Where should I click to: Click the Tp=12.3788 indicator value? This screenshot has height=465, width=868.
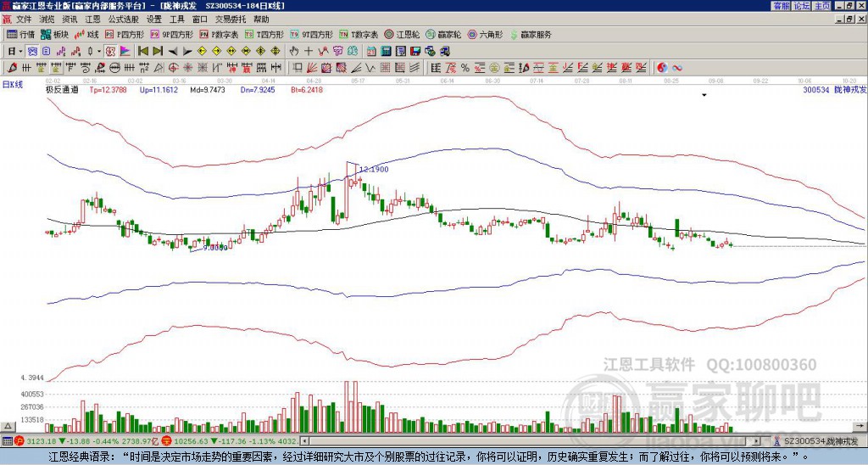[108, 89]
